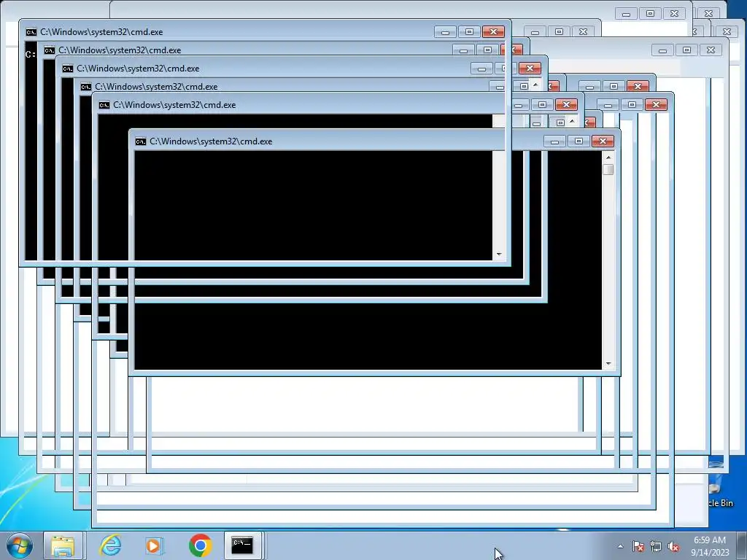
Task: Launch File Explorer from the taskbar
Action: [63, 545]
